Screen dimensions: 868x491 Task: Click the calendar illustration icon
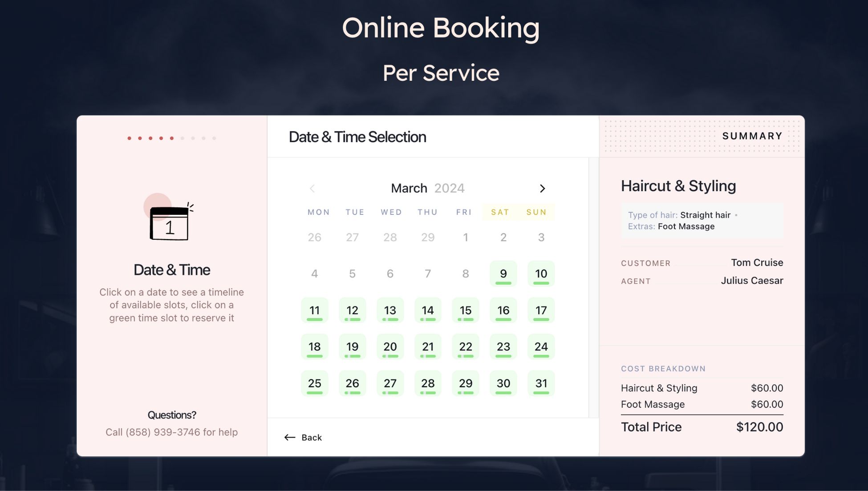tap(169, 217)
